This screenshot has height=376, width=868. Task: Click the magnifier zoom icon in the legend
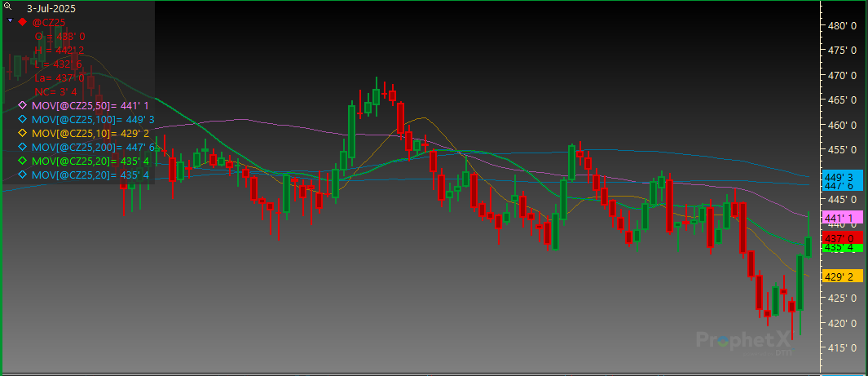(7, 7)
